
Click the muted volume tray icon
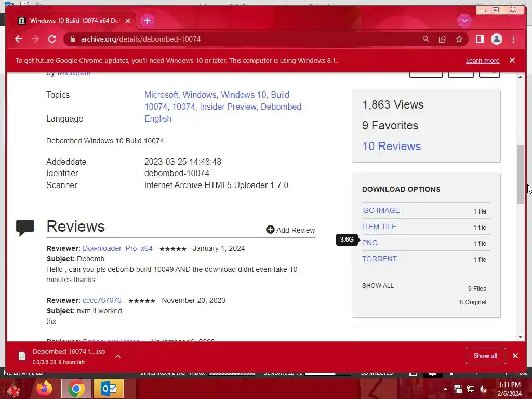(483, 389)
